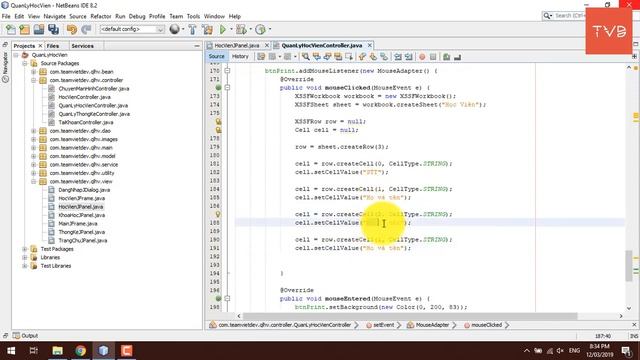Create a New Project from the toolbar
This screenshot has width=640, height=360.
click(24, 29)
